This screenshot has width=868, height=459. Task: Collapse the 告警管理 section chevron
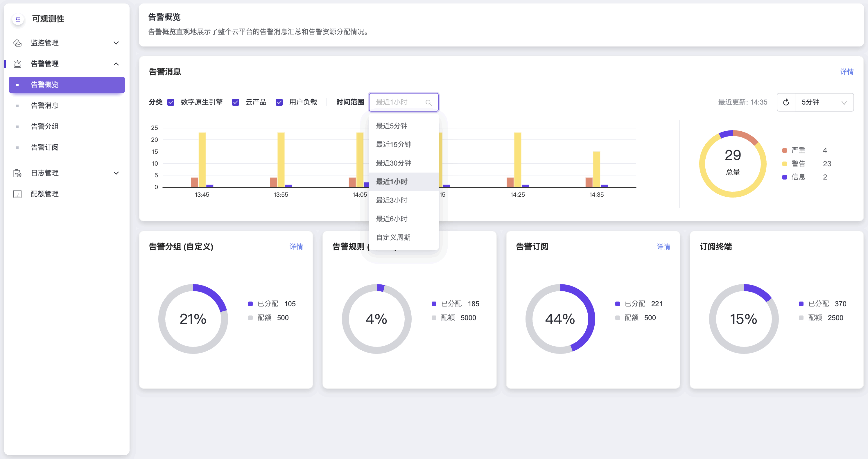116,64
